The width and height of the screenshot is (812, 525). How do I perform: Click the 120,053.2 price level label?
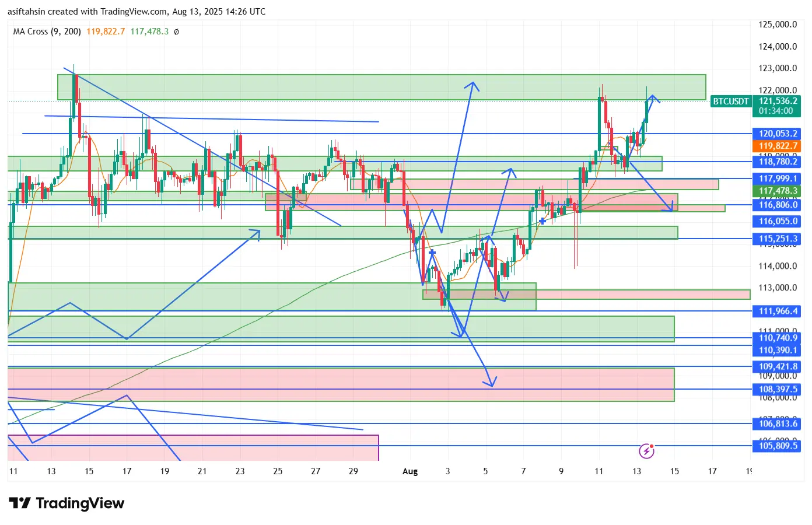click(x=778, y=134)
